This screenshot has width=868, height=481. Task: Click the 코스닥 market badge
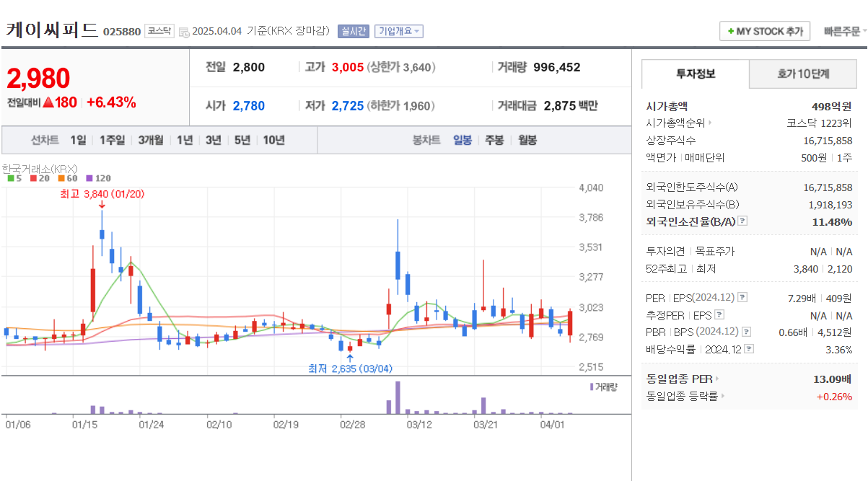pyautogui.click(x=159, y=31)
